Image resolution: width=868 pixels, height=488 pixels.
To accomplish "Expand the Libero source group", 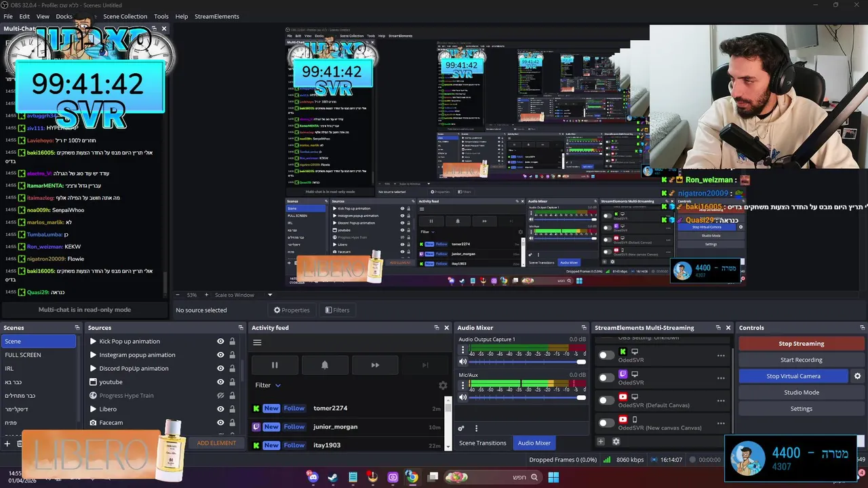I will click(93, 409).
